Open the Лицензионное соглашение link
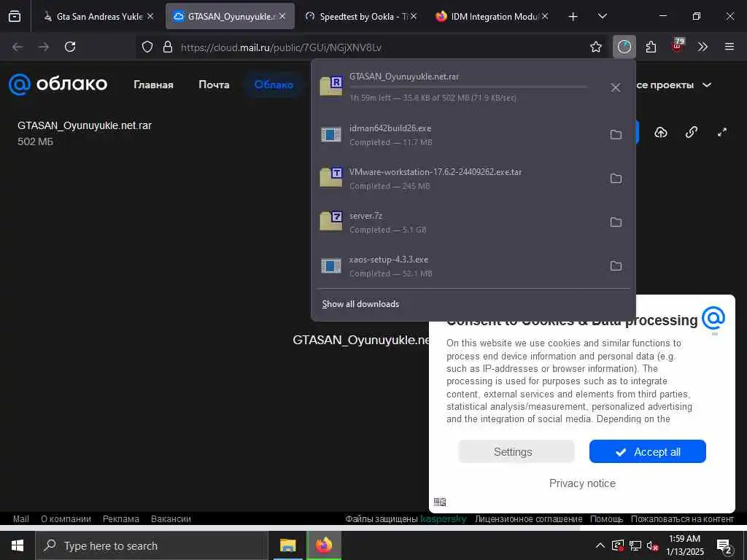 [x=528, y=519]
